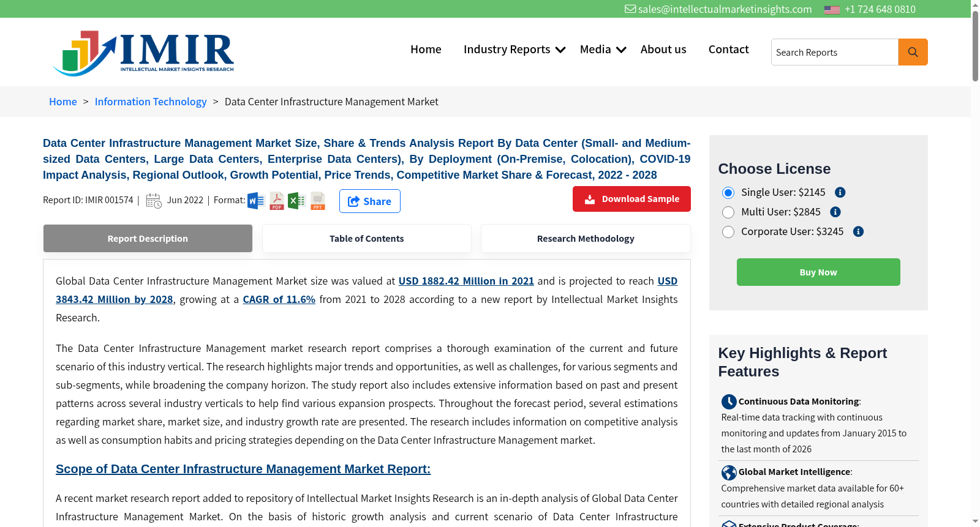Click the phone number +1 724 648 0810

point(880,9)
